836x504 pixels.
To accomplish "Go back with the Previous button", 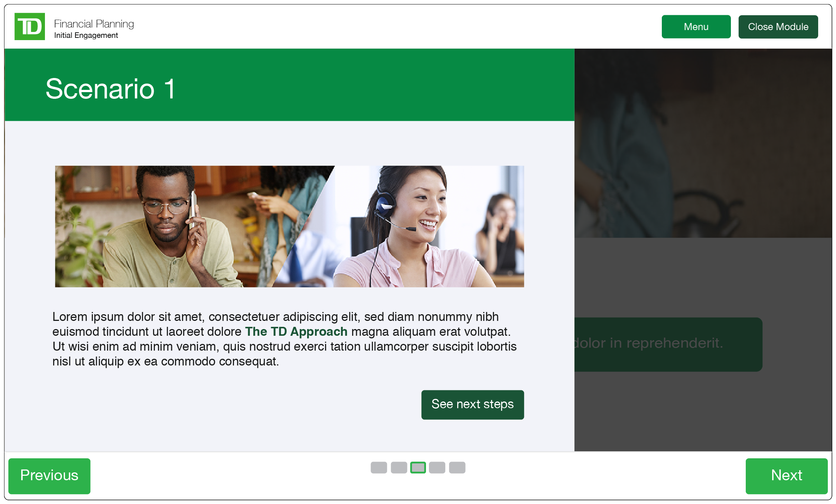I will click(x=49, y=476).
